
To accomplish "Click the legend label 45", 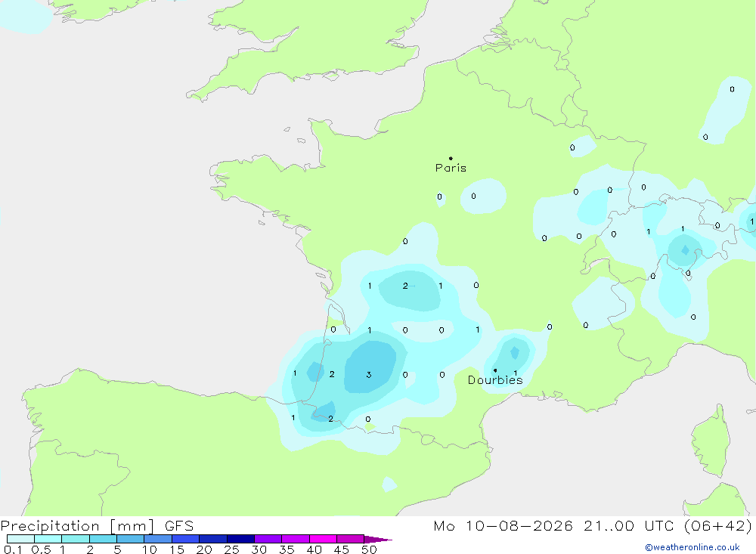I will click(342, 549).
